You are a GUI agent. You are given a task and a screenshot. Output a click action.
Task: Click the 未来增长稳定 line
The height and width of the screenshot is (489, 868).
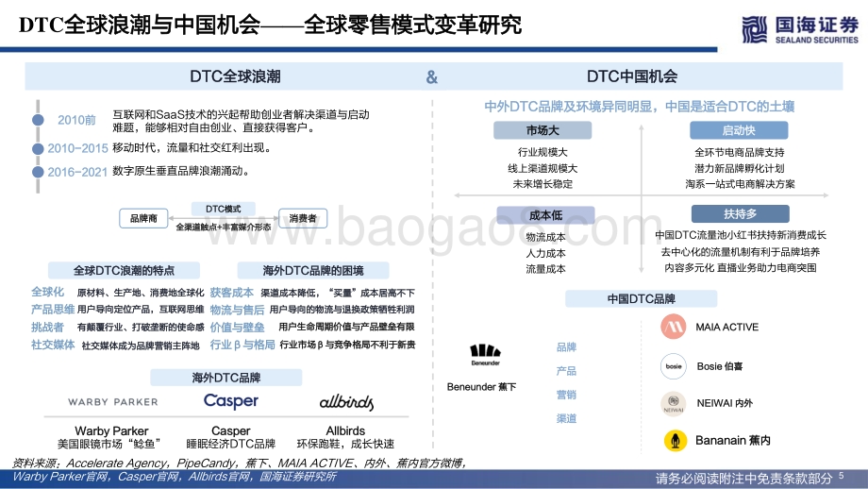pos(542,184)
